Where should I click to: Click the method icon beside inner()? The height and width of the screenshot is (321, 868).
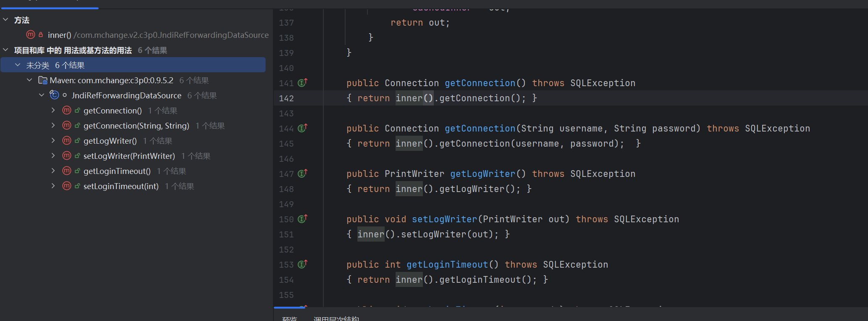pyautogui.click(x=31, y=35)
